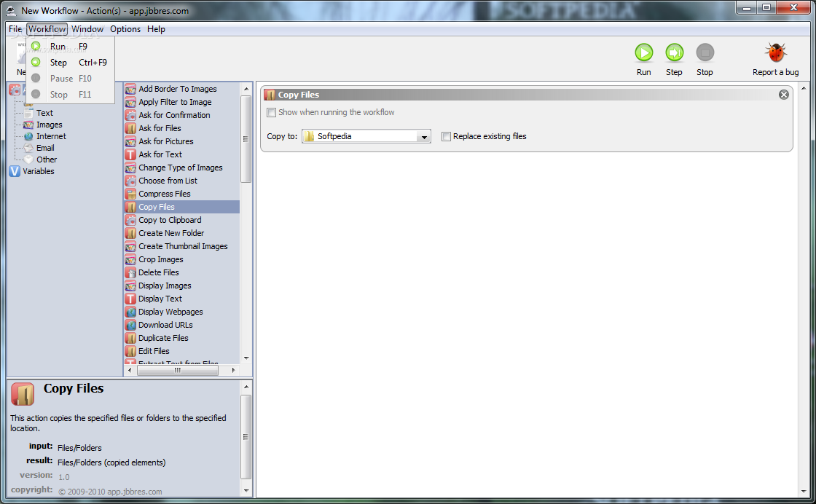Select the Copy to Clipboard icon
816x504 pixels.
click(130, 220)
